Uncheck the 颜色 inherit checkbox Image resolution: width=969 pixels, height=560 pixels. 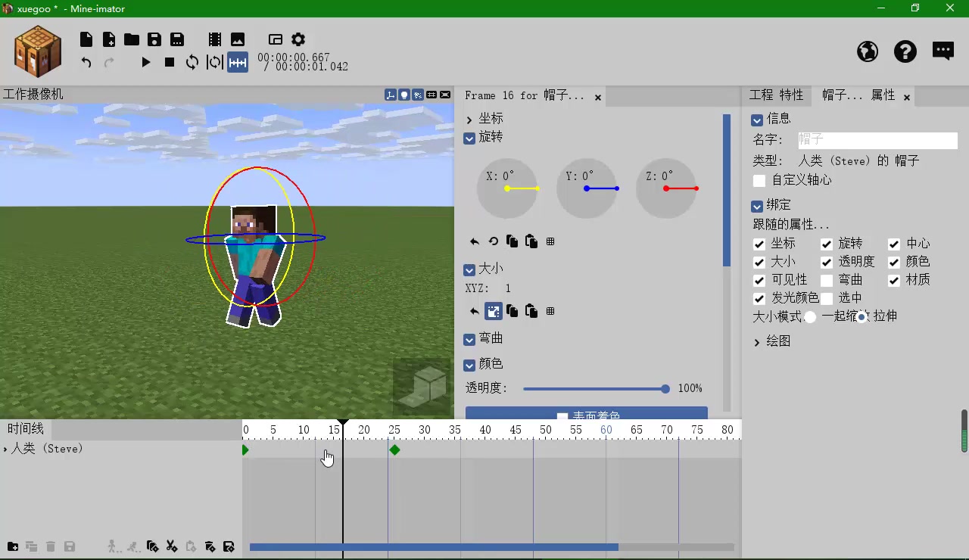click(x=894, y=262)
